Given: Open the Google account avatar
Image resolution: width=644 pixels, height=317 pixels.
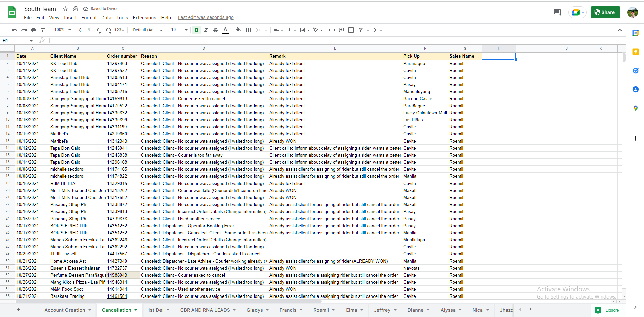Looking at the screenshot, I should pyautogui.click(x=633, y=12).
